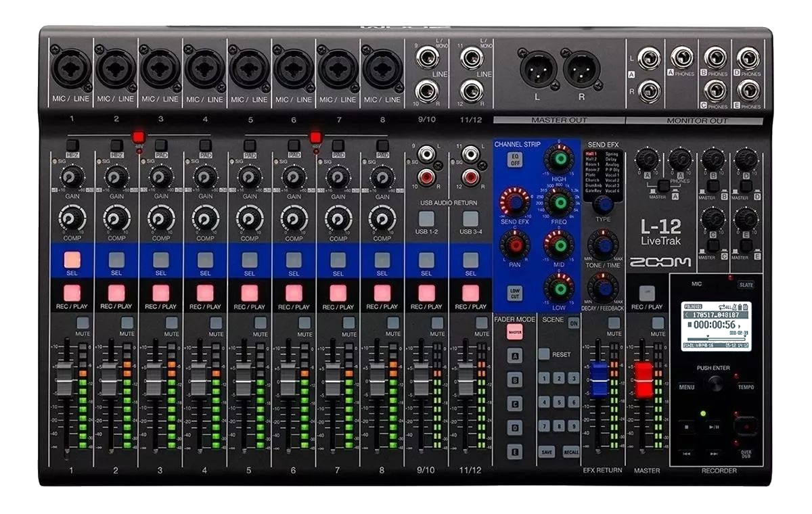Select channel 1 with lit SEL button

pos(72,260)
